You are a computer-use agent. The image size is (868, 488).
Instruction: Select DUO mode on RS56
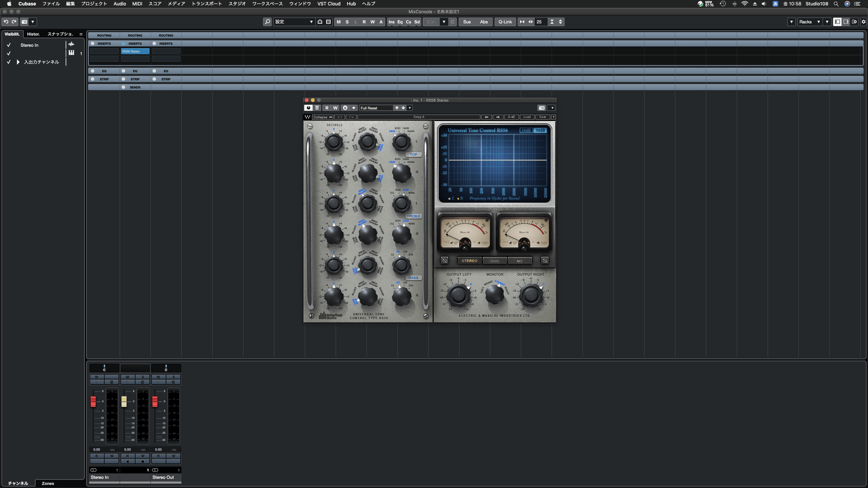point(494,261)
